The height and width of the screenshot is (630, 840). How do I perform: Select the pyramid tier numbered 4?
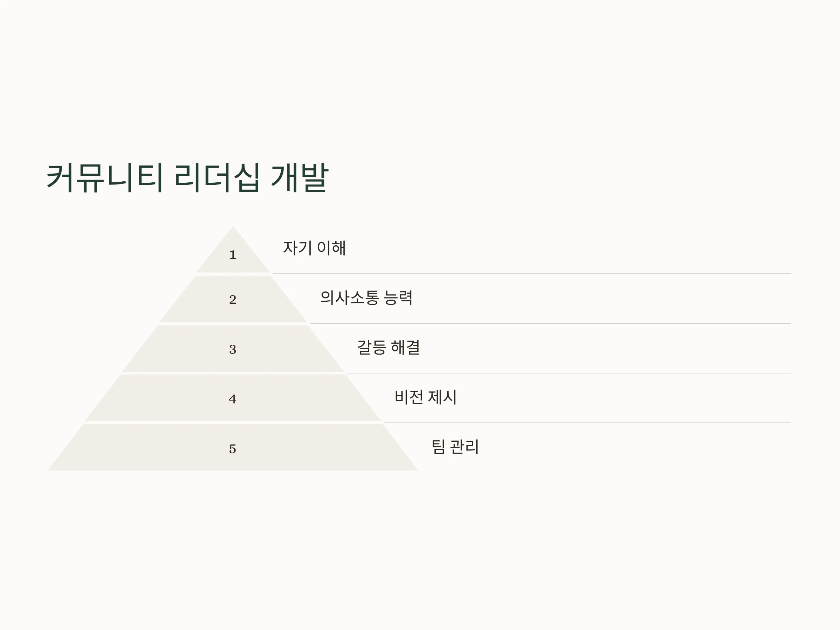[x=233, y=399]
